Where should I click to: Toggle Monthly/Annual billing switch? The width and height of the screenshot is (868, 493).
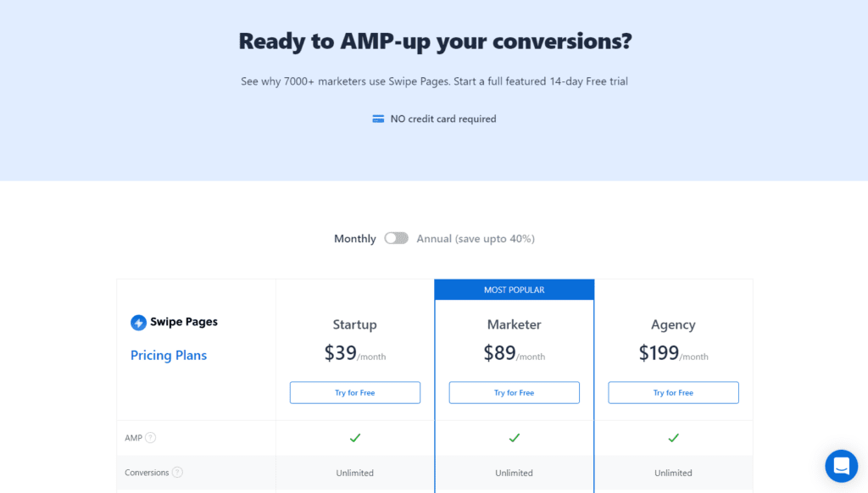pos(397,238)
